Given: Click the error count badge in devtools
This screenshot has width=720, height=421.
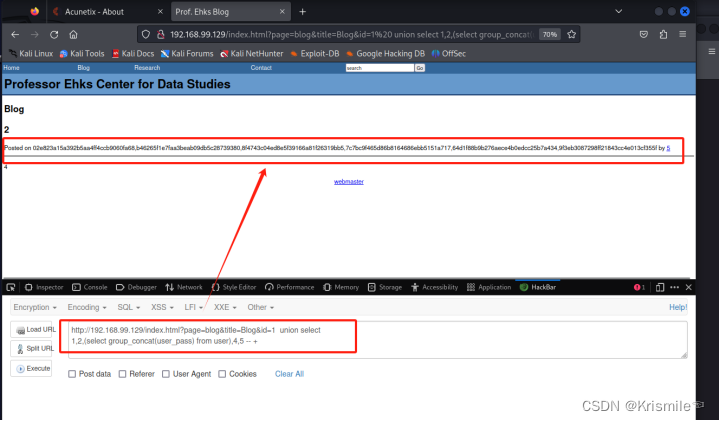Looking at the screenshot, I should (x=639, y=287).
